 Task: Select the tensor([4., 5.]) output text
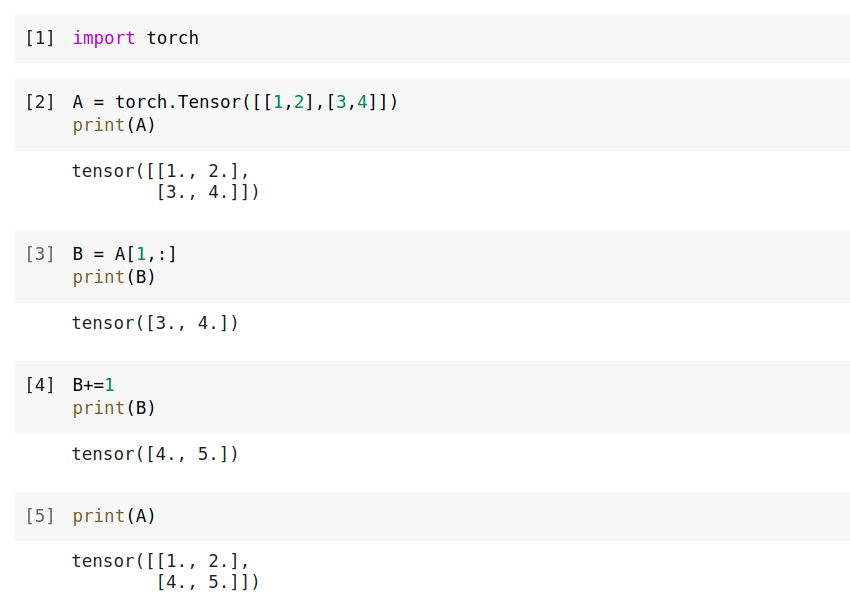pos(155,454)
